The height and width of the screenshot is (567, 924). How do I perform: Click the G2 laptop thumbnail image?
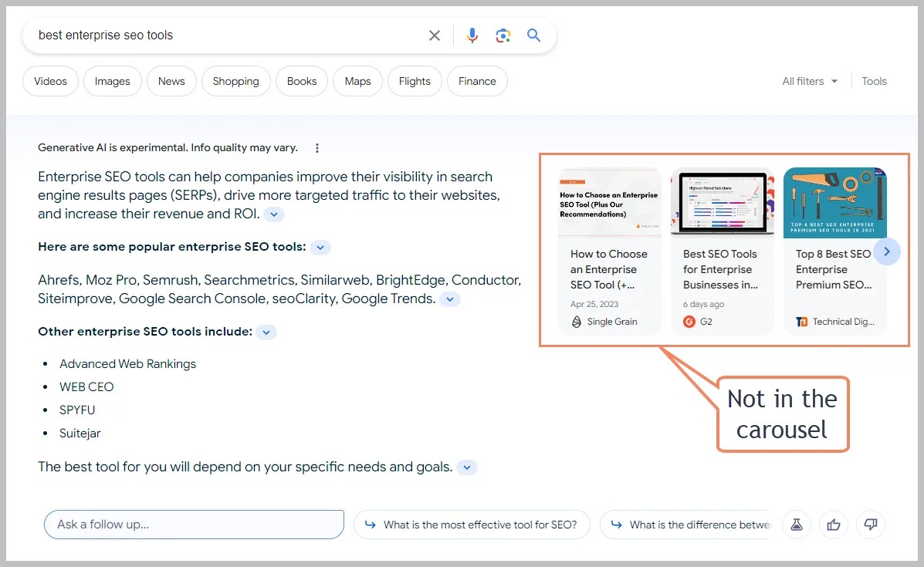(x=723, y=203)
